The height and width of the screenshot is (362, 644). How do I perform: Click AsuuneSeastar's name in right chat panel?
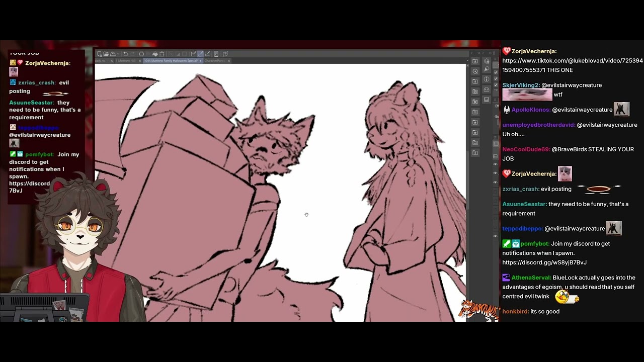(524, 204)
